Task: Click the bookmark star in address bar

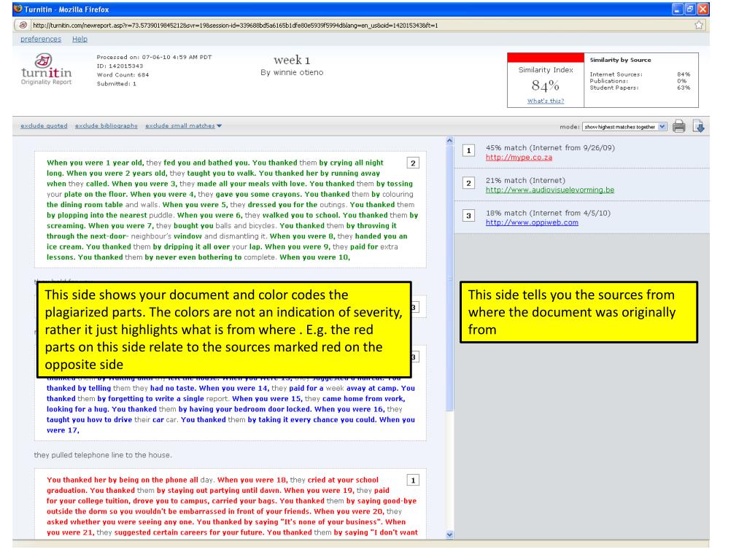Action: [698, 26]
